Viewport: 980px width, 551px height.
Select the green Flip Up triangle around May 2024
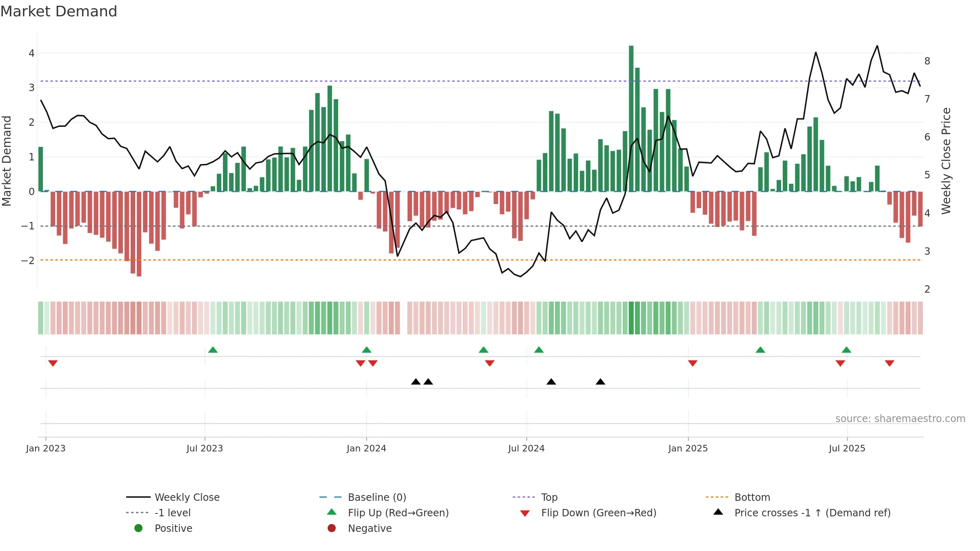coord(483,350)
